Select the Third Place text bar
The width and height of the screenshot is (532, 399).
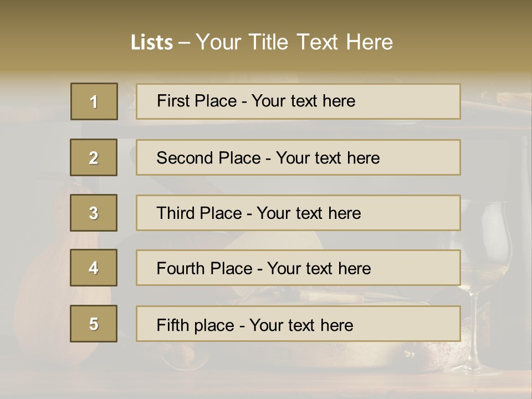[x=298, y=213]
